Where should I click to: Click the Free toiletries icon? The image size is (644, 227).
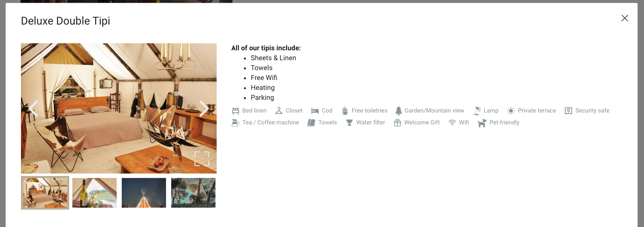345,111
